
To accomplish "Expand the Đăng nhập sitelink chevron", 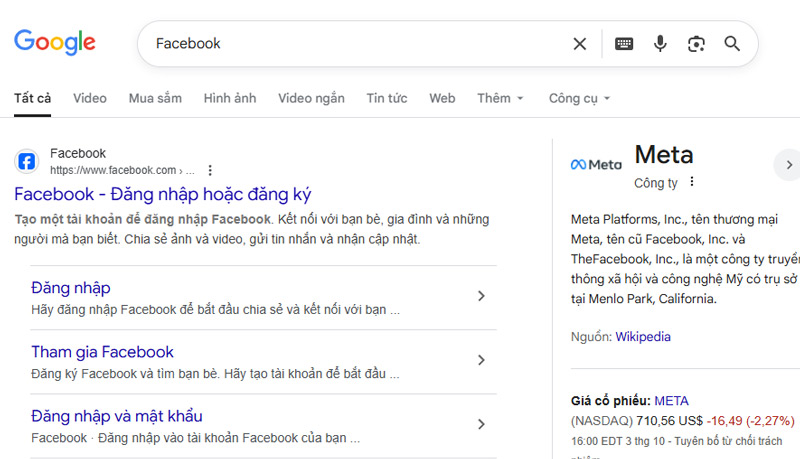I will click(x=481, y=296).
